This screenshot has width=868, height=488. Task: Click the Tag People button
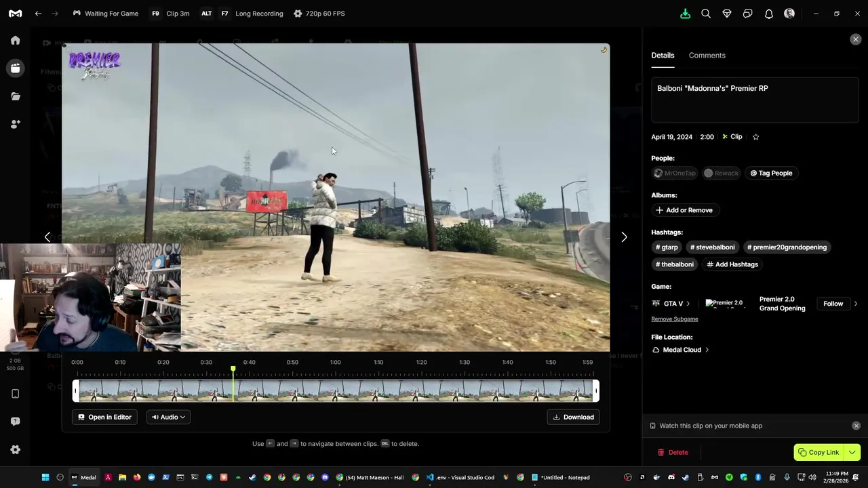pyautogui.click(x=771, y=173)
